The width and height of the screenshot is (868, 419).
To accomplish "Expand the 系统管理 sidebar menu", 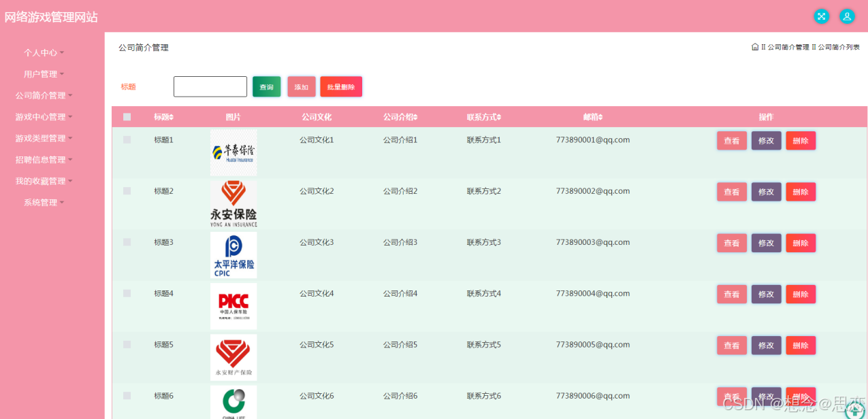I will [44, 203].
